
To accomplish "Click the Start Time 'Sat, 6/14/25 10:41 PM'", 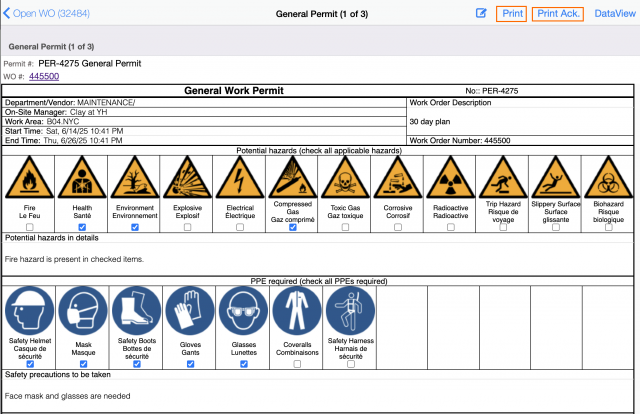I will tap(84, 131).
